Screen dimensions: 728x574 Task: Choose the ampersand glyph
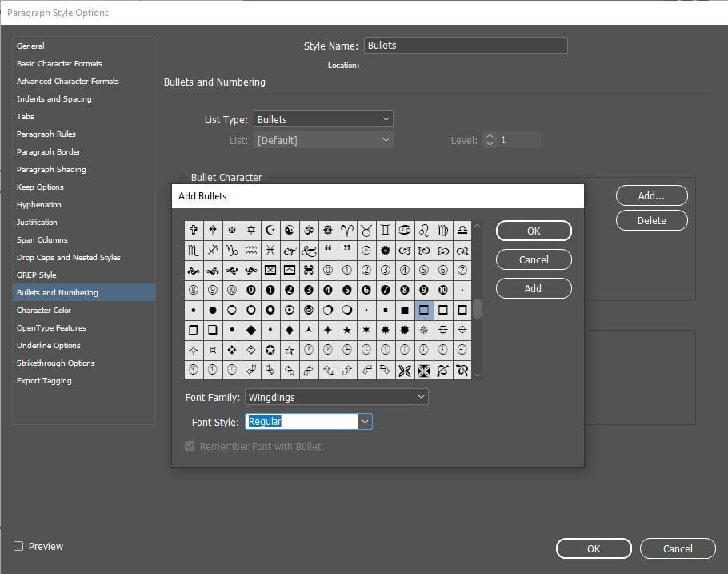click(309, 250)
